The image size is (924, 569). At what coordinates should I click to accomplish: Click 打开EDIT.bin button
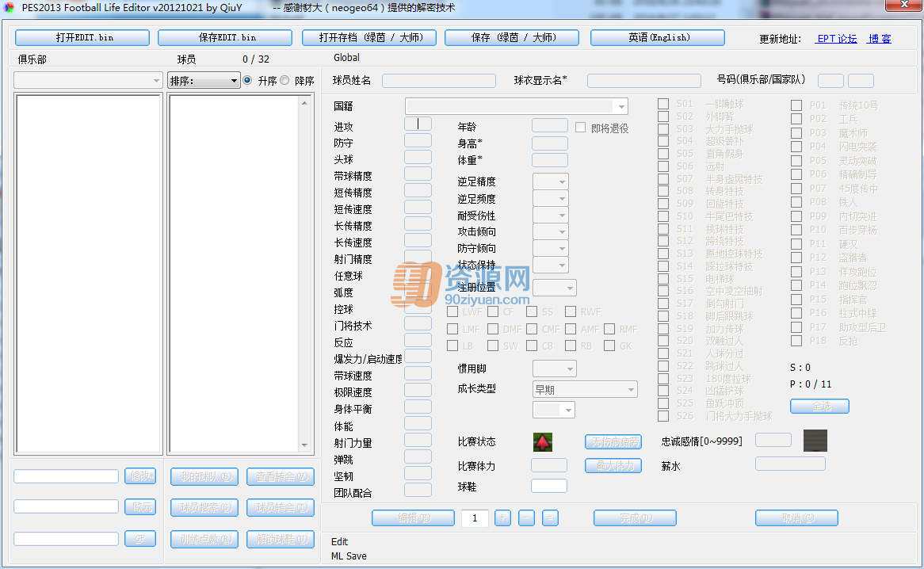click(82, 37)
